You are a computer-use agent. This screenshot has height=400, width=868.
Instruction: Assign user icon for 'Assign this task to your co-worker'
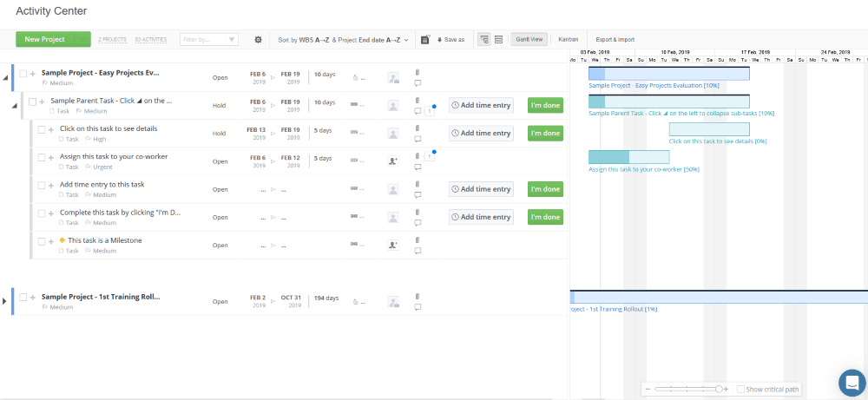coord(393,161)
